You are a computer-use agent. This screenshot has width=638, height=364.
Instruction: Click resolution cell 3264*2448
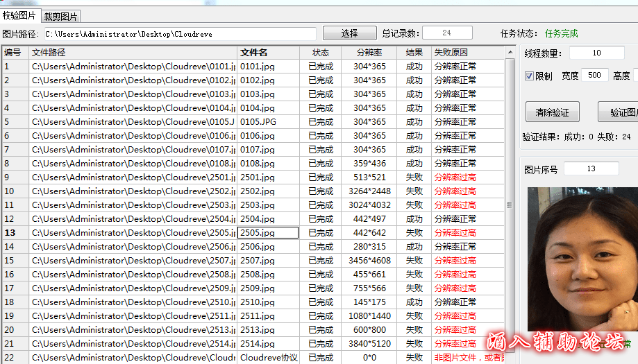(x=369, y=191)
